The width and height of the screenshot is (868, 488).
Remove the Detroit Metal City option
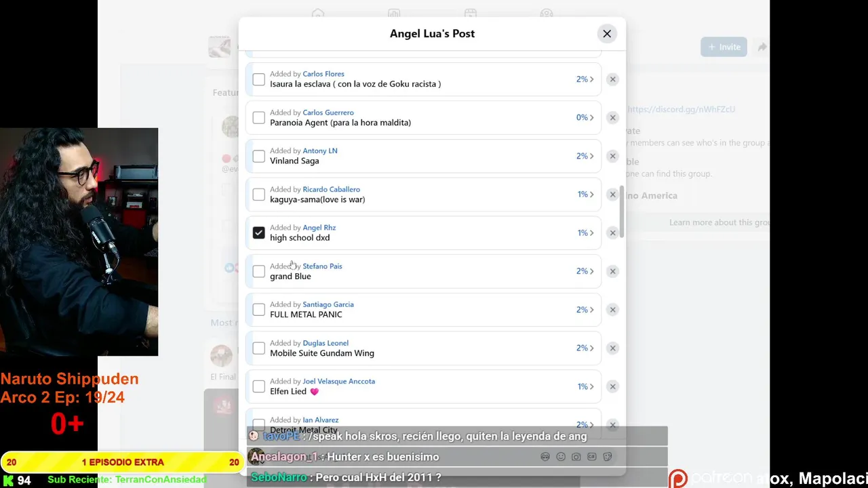[612, 425]
